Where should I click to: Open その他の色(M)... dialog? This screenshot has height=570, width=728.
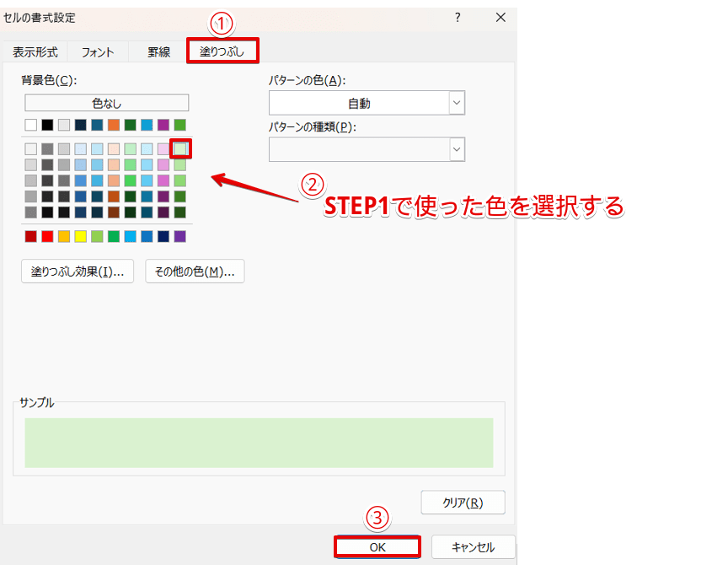pos(195,272)
